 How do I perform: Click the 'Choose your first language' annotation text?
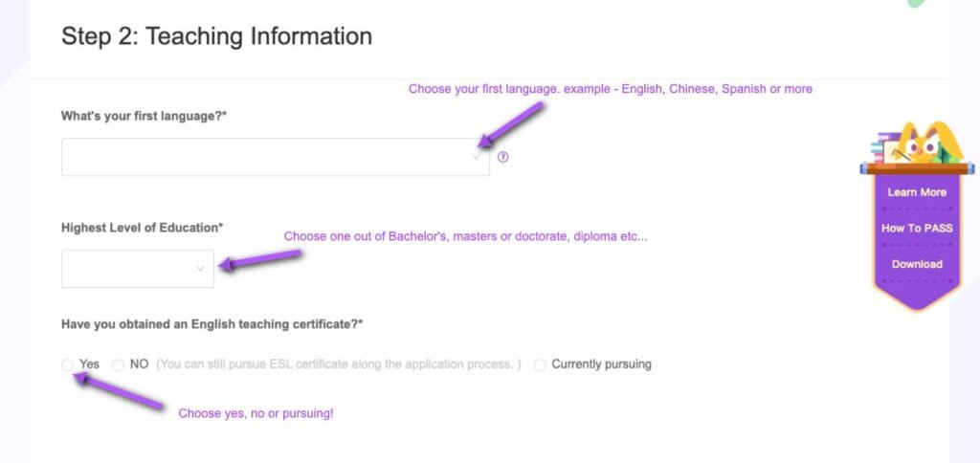[610, 89]
